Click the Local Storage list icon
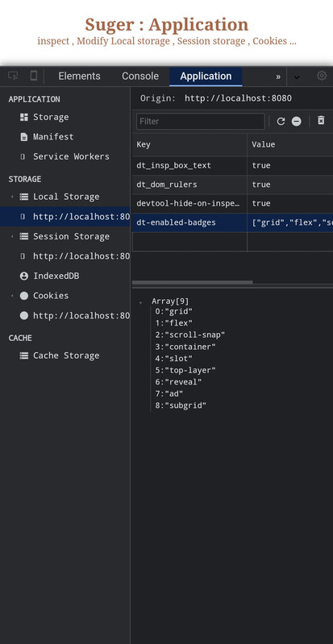 pos(24,197)
